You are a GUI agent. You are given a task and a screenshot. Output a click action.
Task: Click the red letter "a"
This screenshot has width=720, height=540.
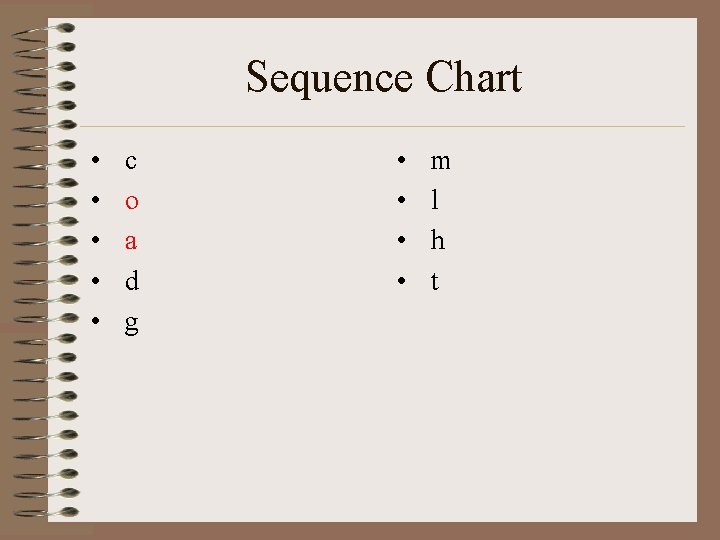(x=131, y=242)
